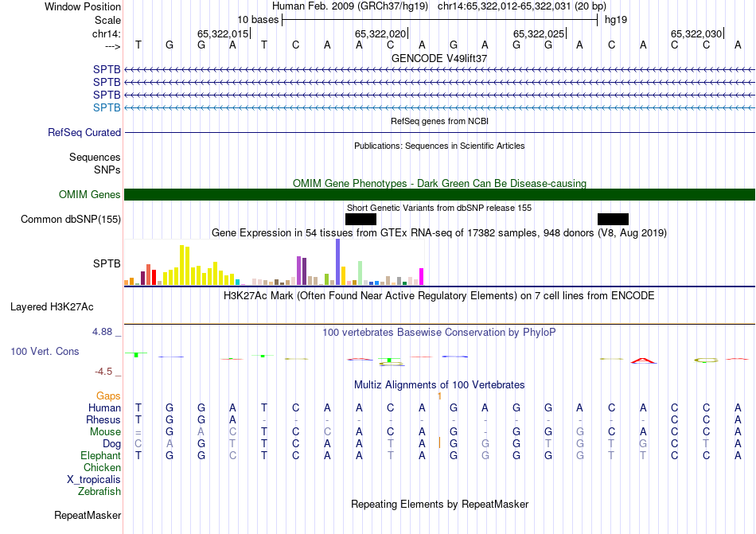Open Layered H3K27Ac track settings label
Viewport: 756px width, 534px height.
[52, 306]
